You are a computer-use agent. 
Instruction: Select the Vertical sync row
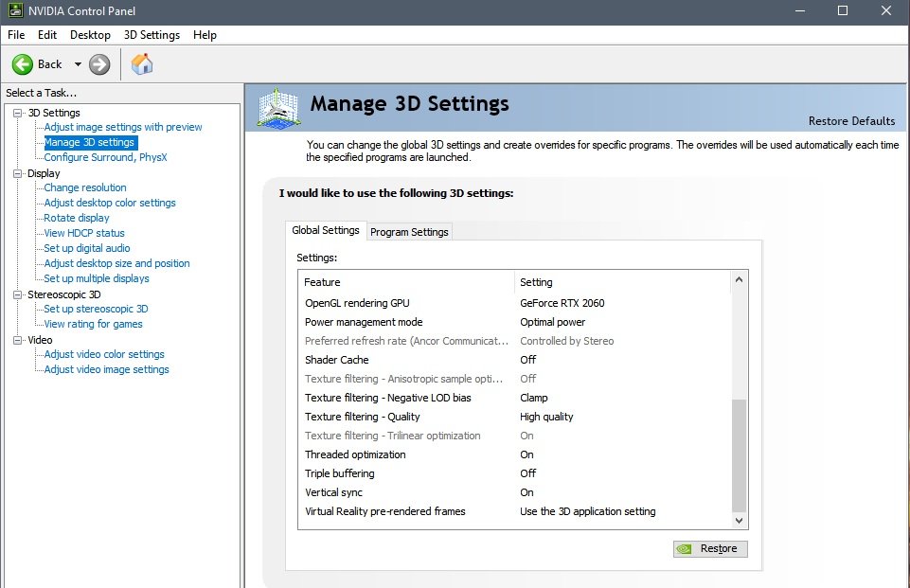tap(515, 492)
